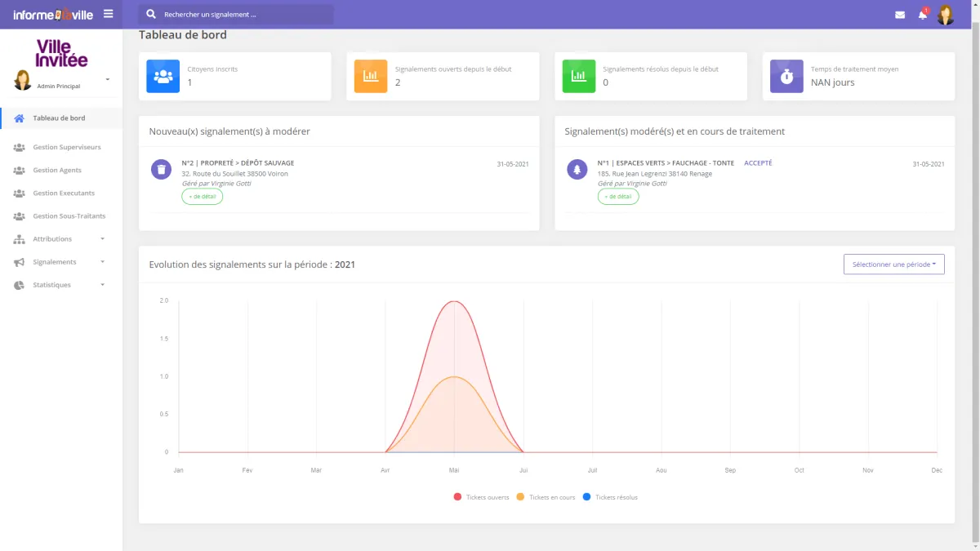This screenshot has width=980, height=551.
Task: Click the bell icon of signalement N°1
Action: click(577, 169)
